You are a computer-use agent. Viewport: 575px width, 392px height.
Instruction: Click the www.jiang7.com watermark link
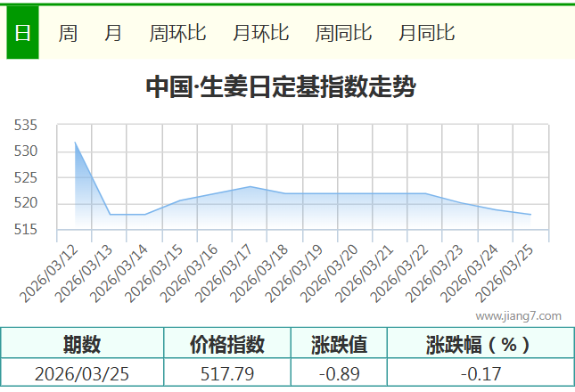point(518,315)
